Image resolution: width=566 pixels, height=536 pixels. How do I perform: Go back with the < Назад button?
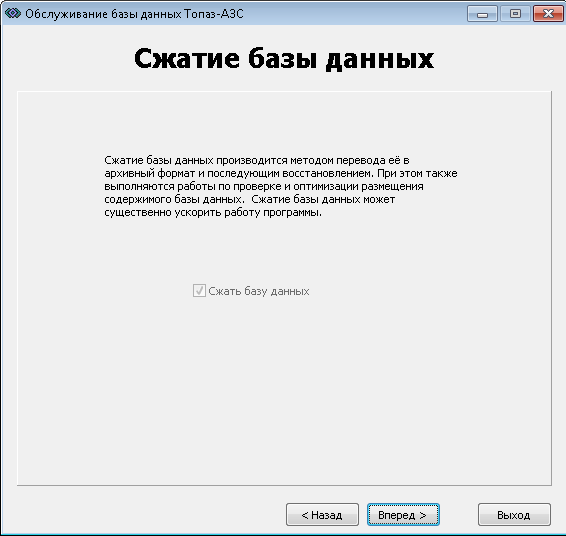322,515
